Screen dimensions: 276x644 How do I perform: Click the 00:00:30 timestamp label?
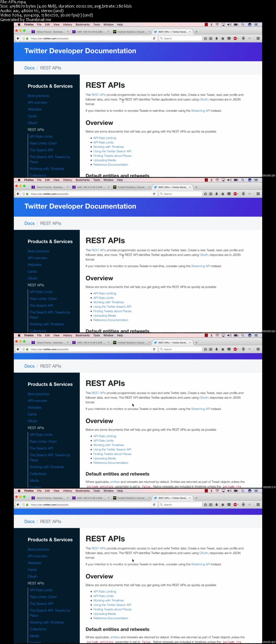point(269,176)
